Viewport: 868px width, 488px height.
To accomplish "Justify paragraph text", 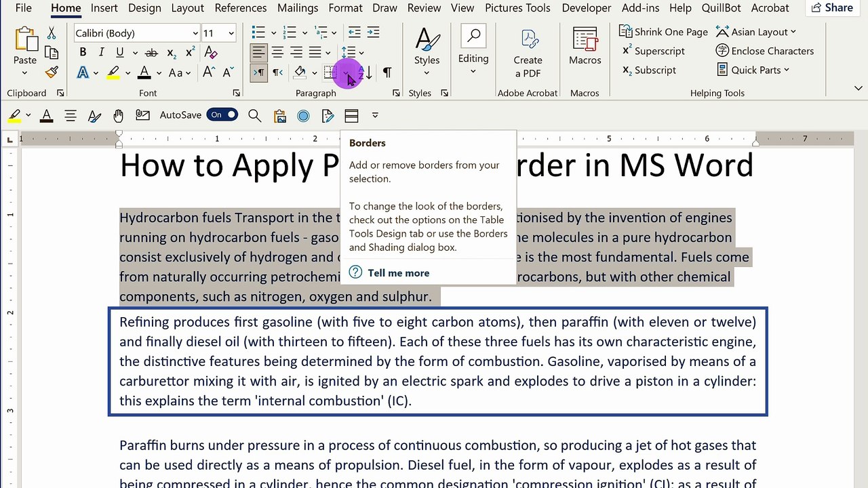I will coord(315,52).
